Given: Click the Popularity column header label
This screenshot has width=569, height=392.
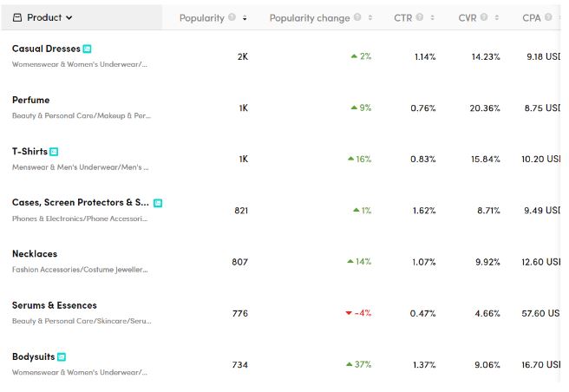Looking at the screenshot, I should [201, 18].
